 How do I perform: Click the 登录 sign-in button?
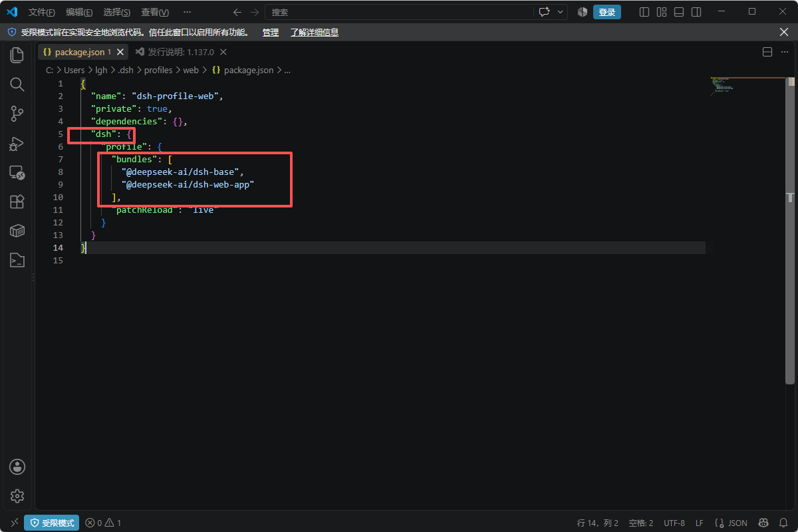click(607, 12)
